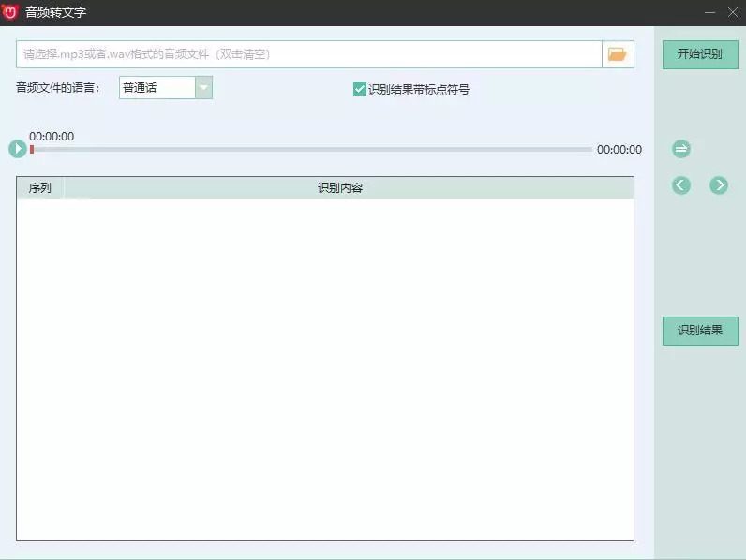746x560 pixels.
Task: Click the total duration 00:00:00 label
Action: (x=619, y=150)
